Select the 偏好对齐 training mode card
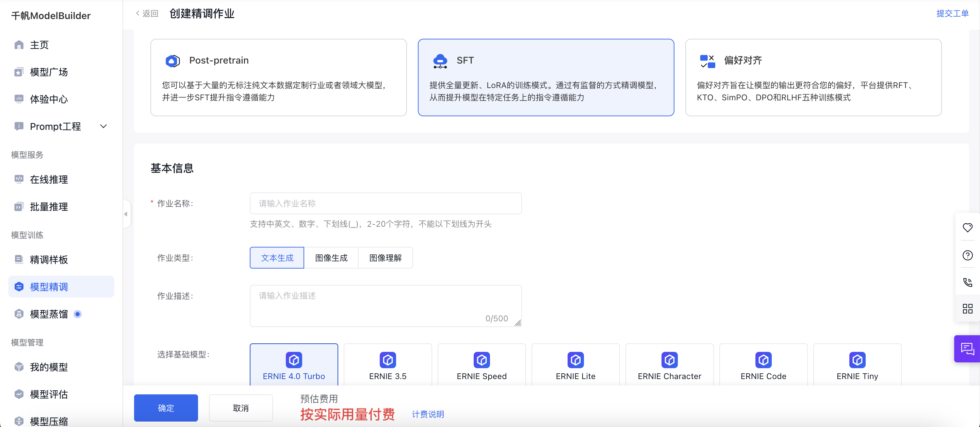This screenshot has height=427, width=980. 813,78
